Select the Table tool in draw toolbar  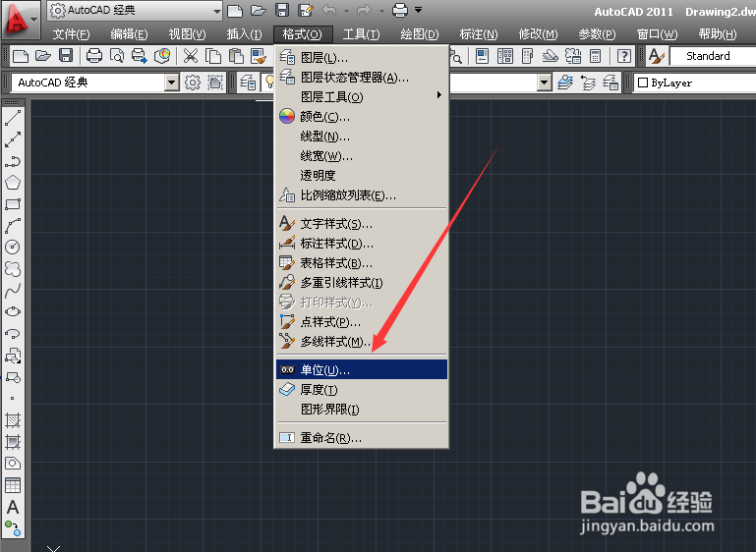pyautogui.click(x=13, y=485)
